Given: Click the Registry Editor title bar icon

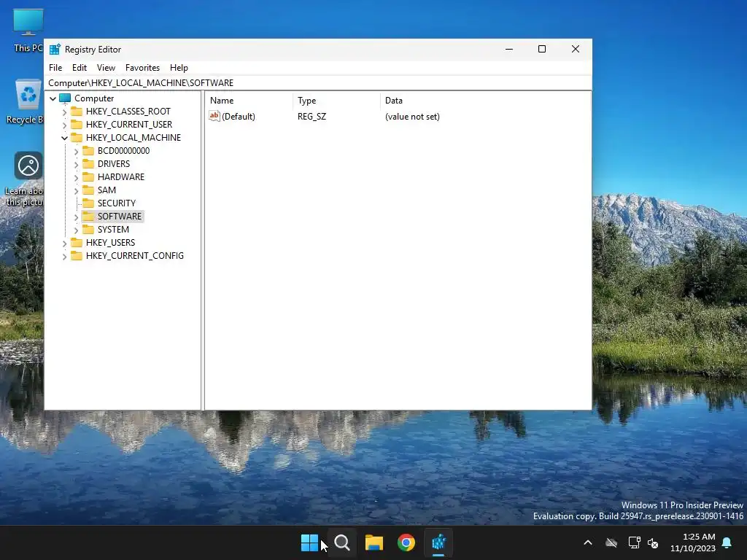Looking at the screenshot, I should [x=55, y=49].
